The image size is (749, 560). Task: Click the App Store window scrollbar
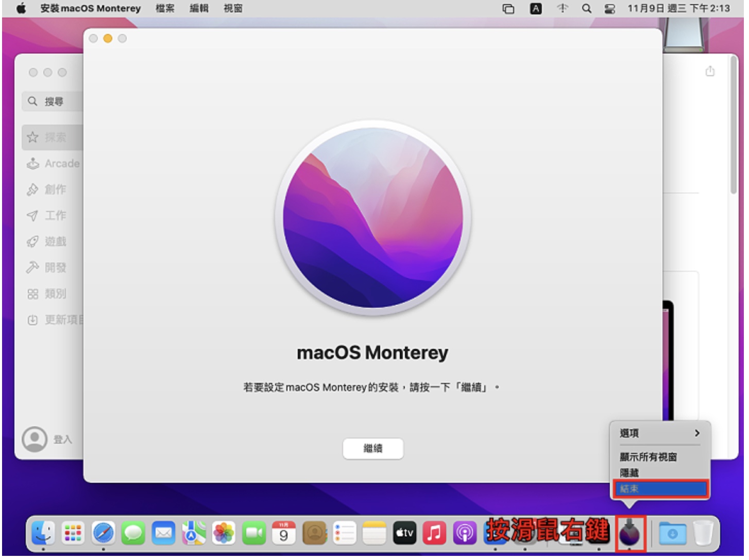[x=734, y=125]
